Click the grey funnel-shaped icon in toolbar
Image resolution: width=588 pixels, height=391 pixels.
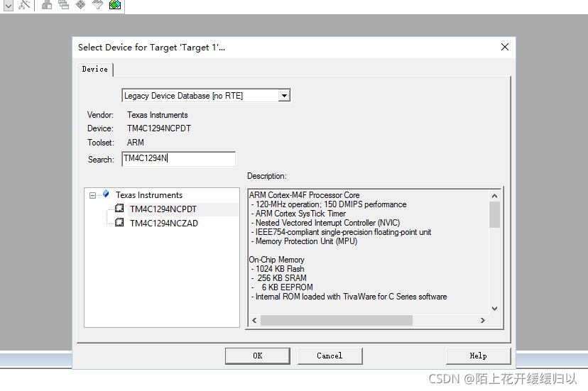pos(97,4)
